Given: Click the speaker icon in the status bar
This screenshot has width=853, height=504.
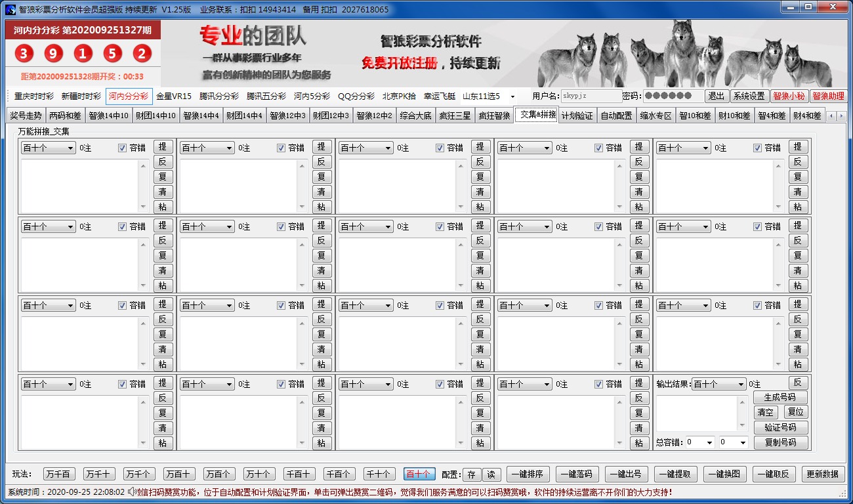Looking at the screenshot, I should coord(132,492).
